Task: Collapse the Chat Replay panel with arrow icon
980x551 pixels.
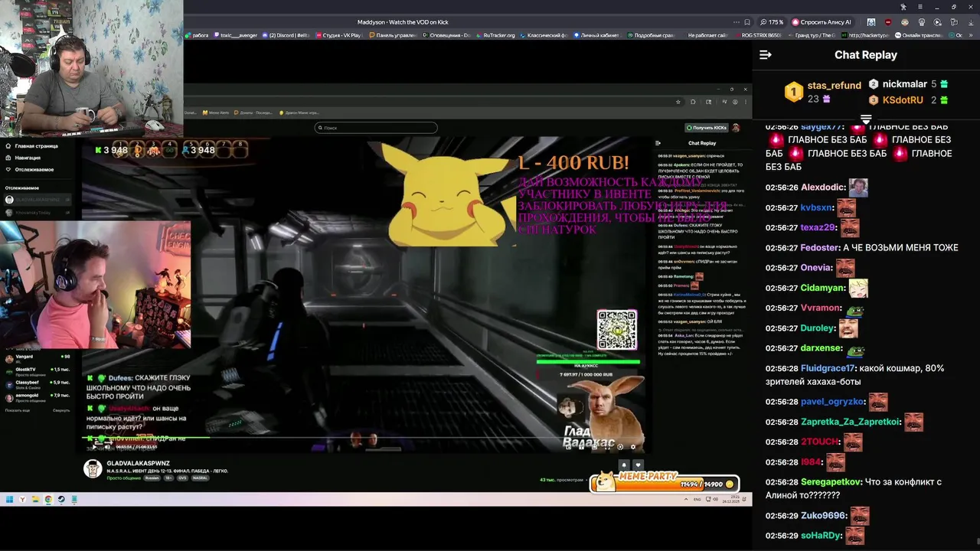Action: (x=765, y=55)
